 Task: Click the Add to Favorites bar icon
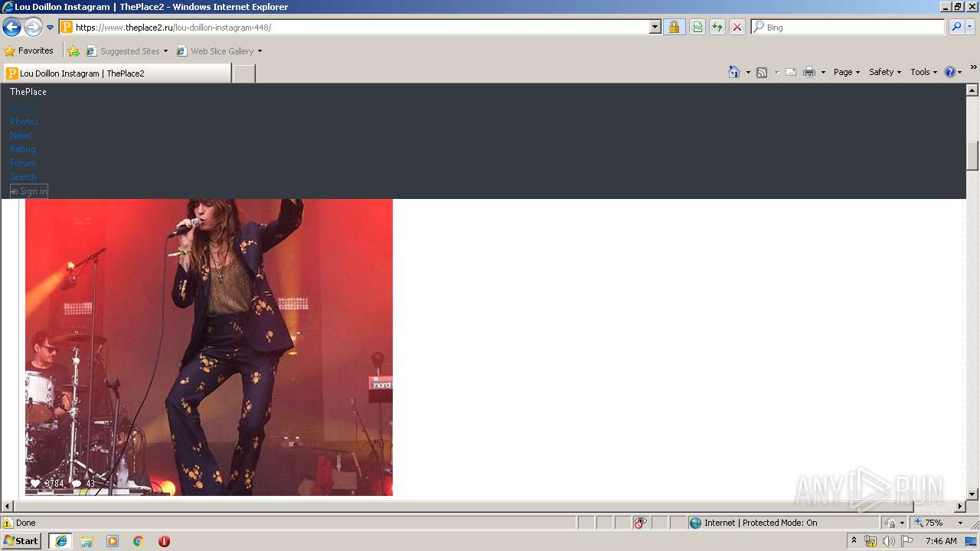(x=73, y=51)
